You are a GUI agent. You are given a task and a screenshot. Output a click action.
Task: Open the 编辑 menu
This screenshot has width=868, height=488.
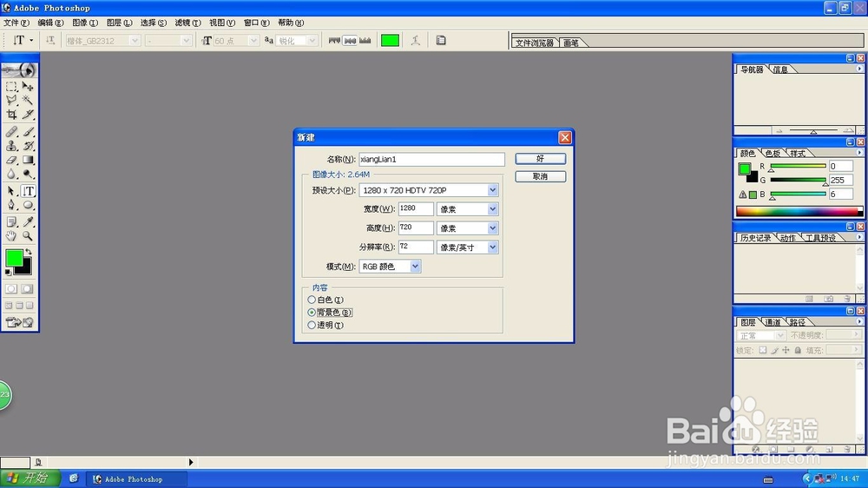click(50, 23)
